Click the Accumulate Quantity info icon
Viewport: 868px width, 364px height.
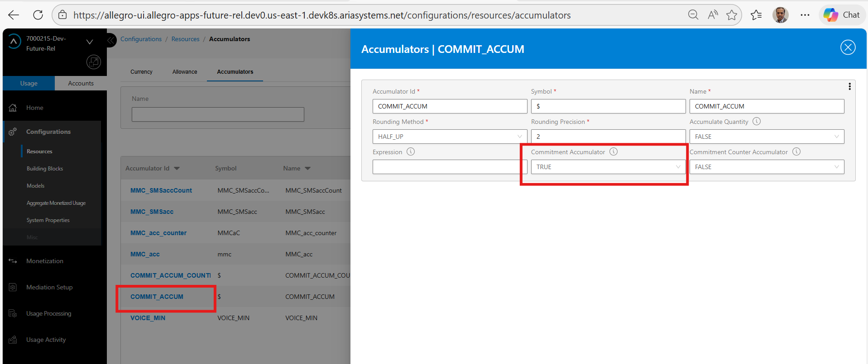[x=757, y=122]
